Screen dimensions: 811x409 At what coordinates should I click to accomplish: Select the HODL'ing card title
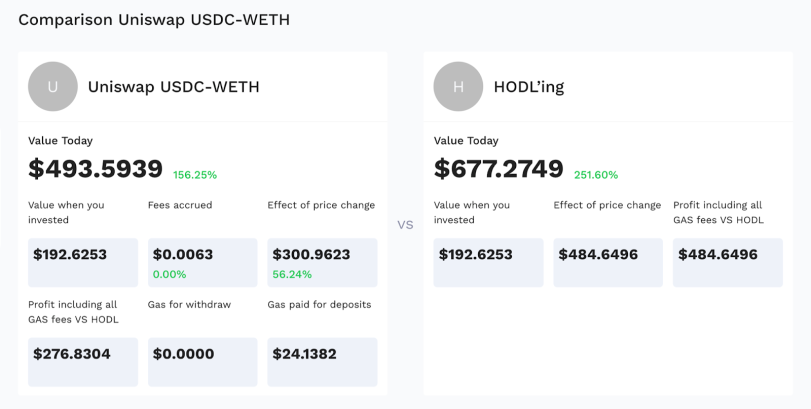coord(529,86)
